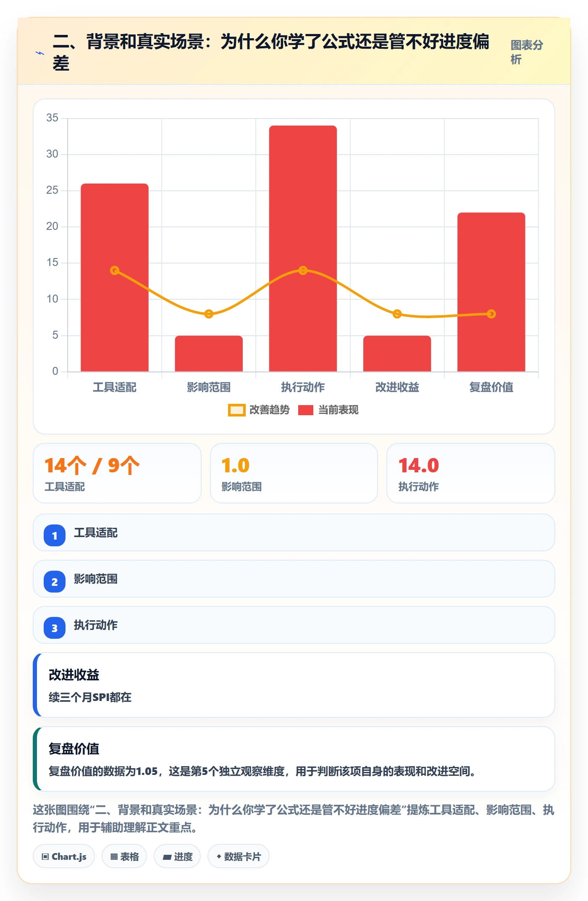
Task: Click the 执行动作 red bar
Action: [303, 248]
